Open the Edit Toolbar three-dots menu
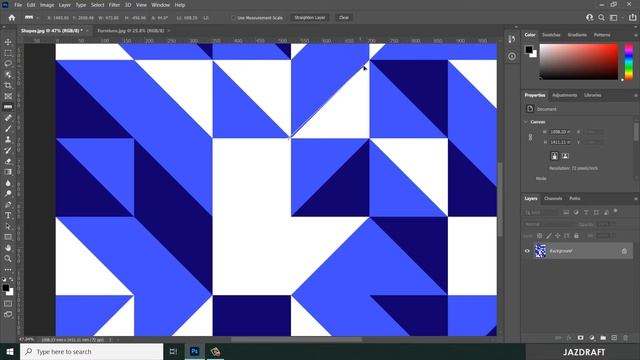Image resolution: width=640 pixels, height=360 pixels. tap(8, 269)
